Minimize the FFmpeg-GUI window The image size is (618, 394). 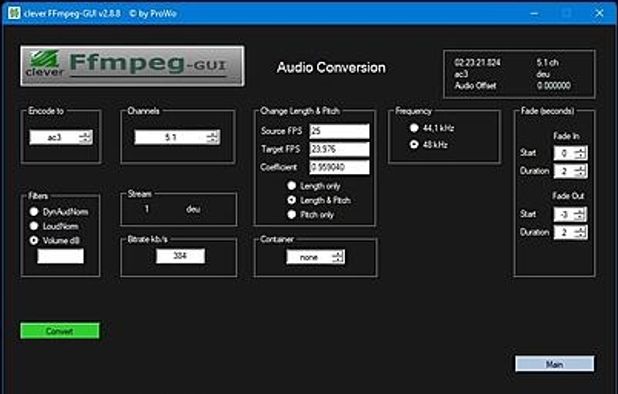534,13
